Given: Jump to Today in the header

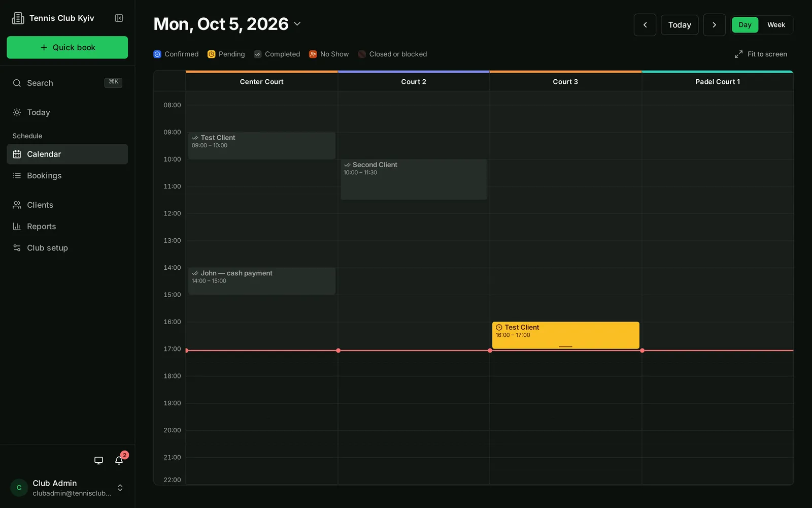Looking at the screenshot, I should click(680, 25).
